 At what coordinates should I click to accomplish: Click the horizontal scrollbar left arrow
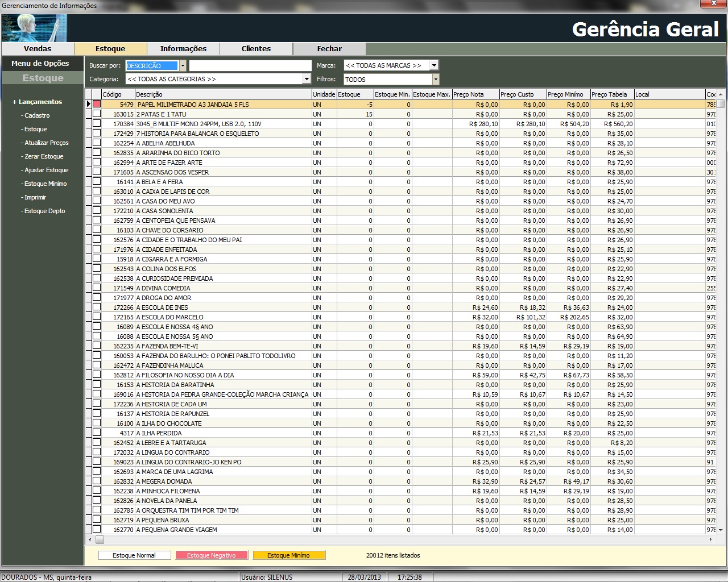point(89,539)
